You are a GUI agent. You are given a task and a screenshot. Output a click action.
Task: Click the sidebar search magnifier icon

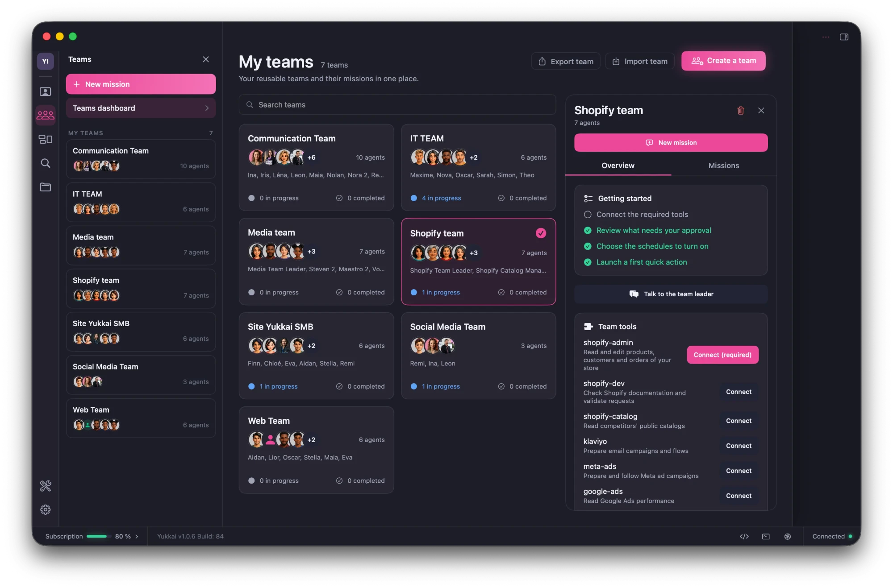pyautogui.click(x=46, y=163)
